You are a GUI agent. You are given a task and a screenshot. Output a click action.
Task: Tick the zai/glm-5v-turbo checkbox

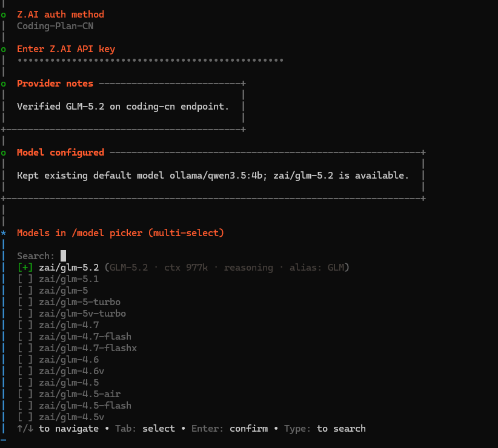[x=25, y=314]
